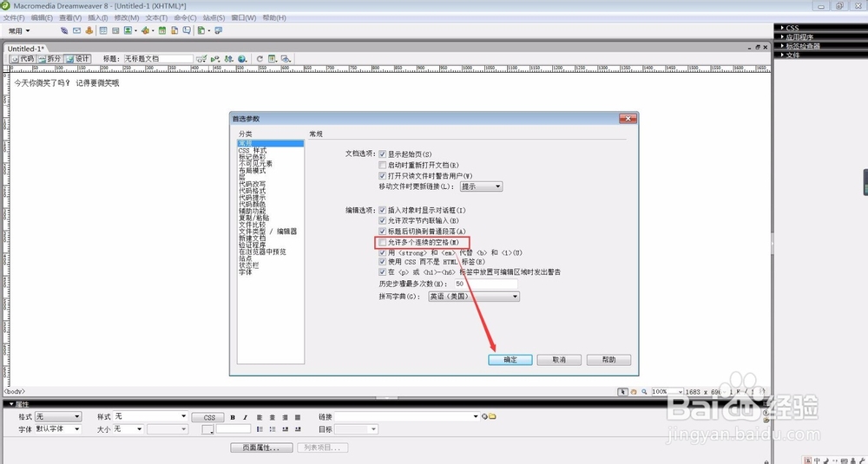This screenshot has height=464, width=868.
Task: Toggle 打开只读文件时警告用户 checkbox
Action: point(383,175)
